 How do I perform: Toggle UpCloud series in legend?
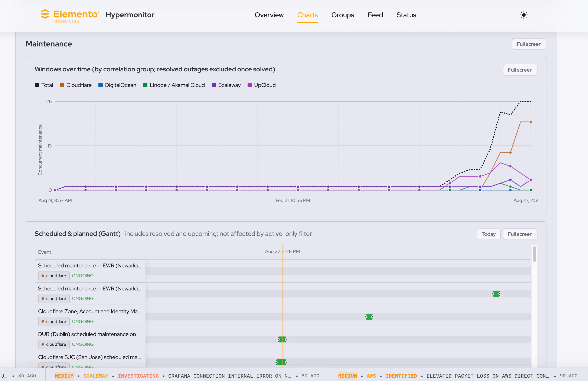point(262,85)
